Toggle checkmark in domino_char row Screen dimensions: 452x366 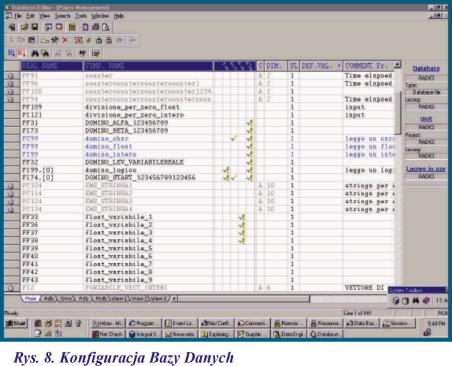(234, 138)
